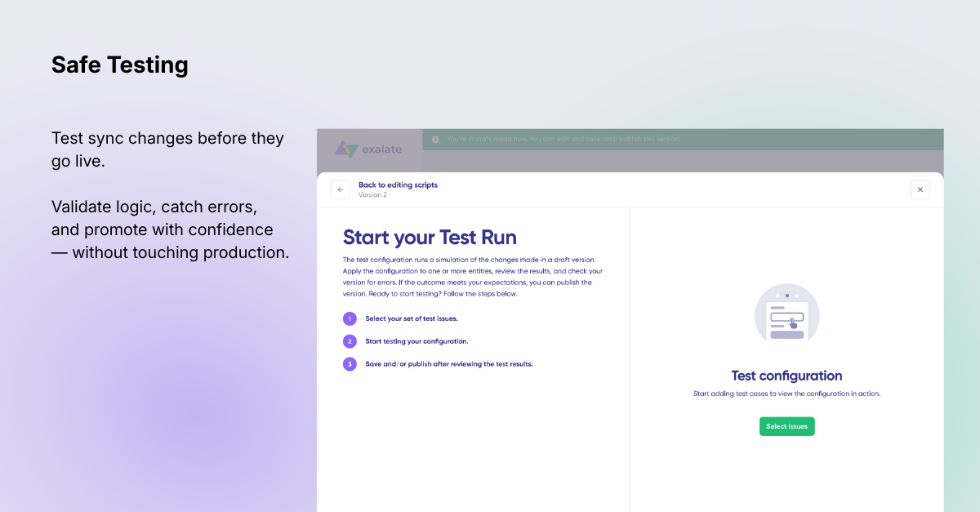Click 'Back to editing scripts' text
This screenshot has width=980, height=512.
(398, 185)
